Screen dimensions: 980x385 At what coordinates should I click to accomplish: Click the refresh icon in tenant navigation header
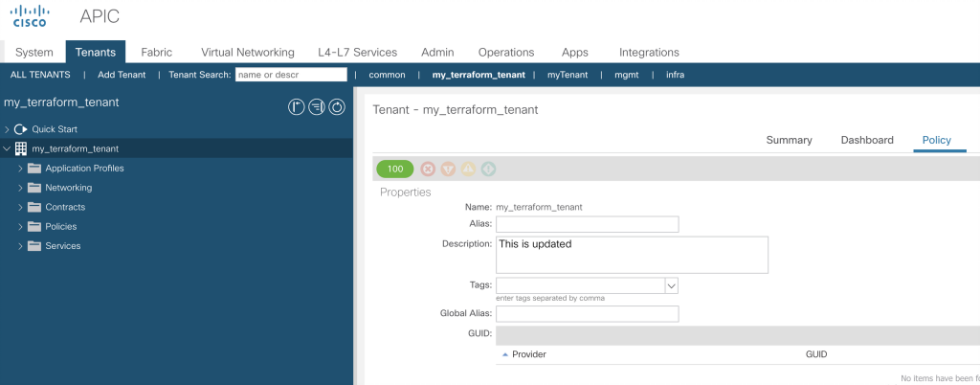click(x=337, y=107)
